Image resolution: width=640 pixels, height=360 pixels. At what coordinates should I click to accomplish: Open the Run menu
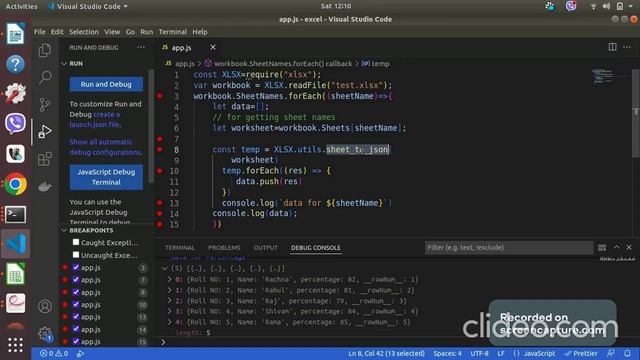coord(147,32)
